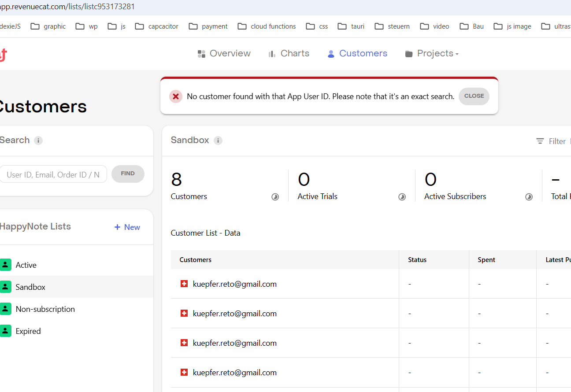Open the tauri bookmarks folder
The width and height of the screenshot is (571, 392).
(352, 26)
